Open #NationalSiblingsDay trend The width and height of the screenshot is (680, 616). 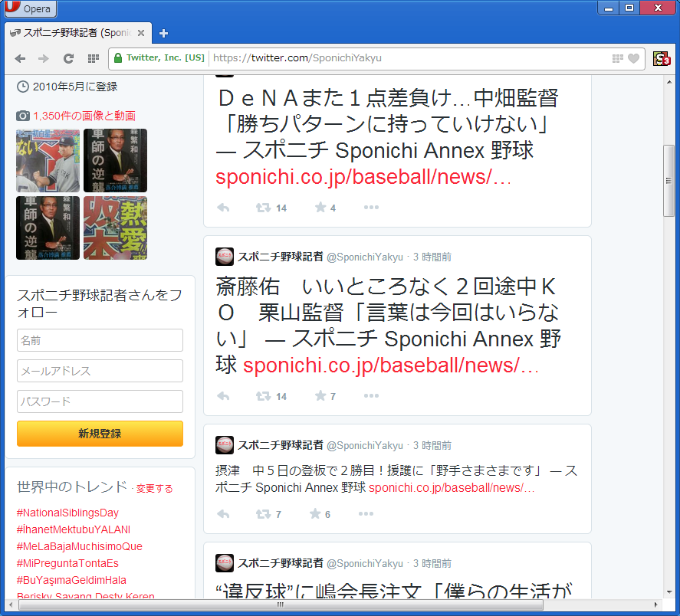[67, 513]
